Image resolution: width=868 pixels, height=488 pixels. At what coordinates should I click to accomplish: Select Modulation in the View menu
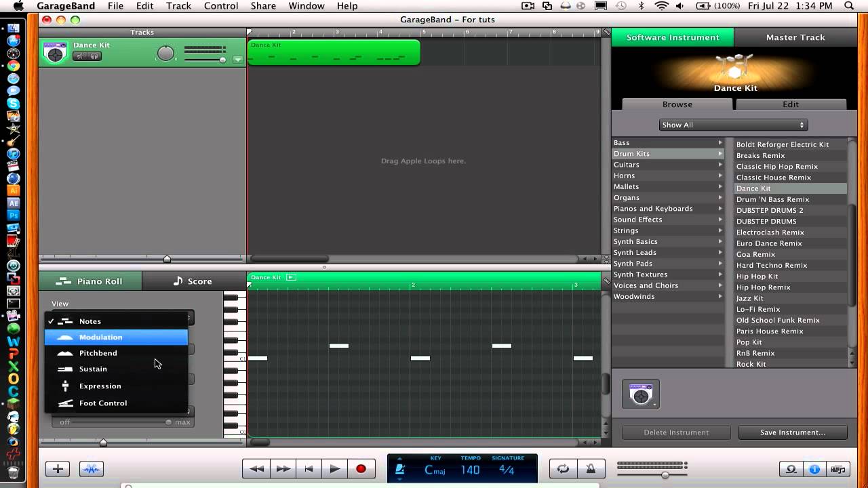tap(116, 337)
